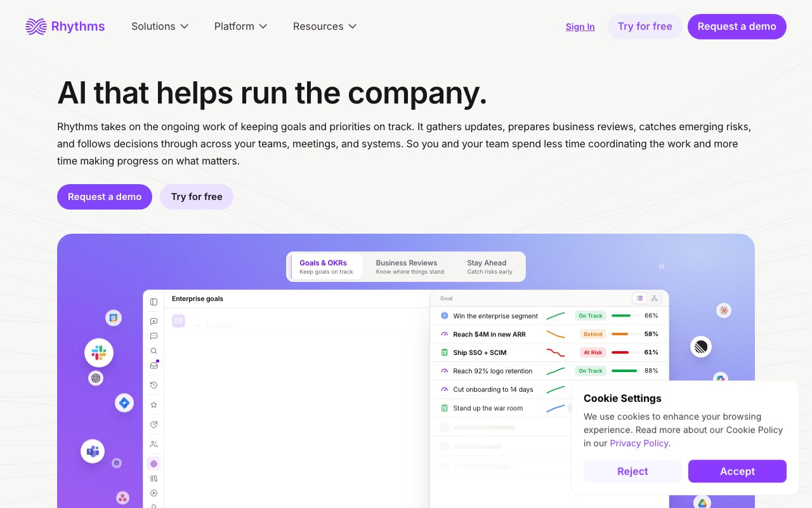Select the highlighted goals target icon in the sidebar
Image resolution: width=812 pixels, height=508 pixels.
click(154, 464)
